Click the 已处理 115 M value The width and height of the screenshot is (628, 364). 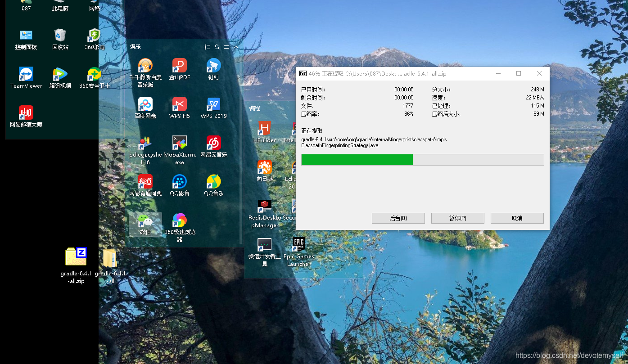coord(538,106)
